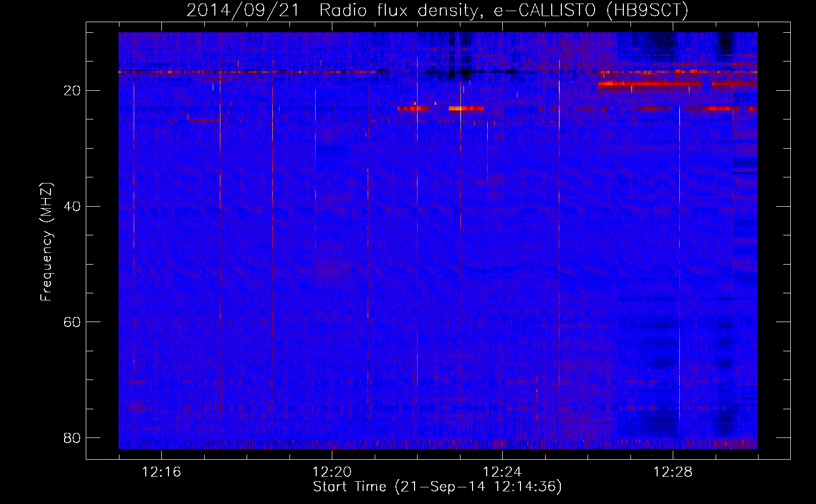Click the bright yellow burst near 12:23
Image resolution: width=816 pixels, height=504 pixels.
tap(466, 108)
